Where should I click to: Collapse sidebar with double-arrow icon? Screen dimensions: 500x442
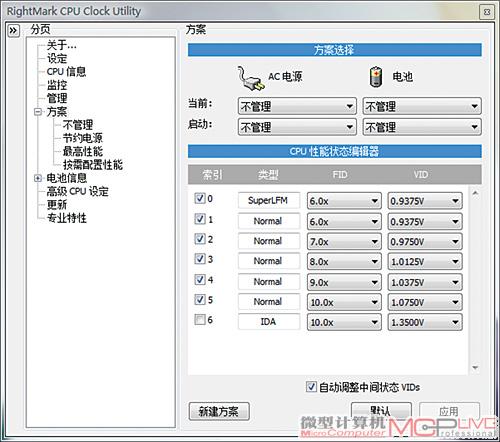coord(13,31)
